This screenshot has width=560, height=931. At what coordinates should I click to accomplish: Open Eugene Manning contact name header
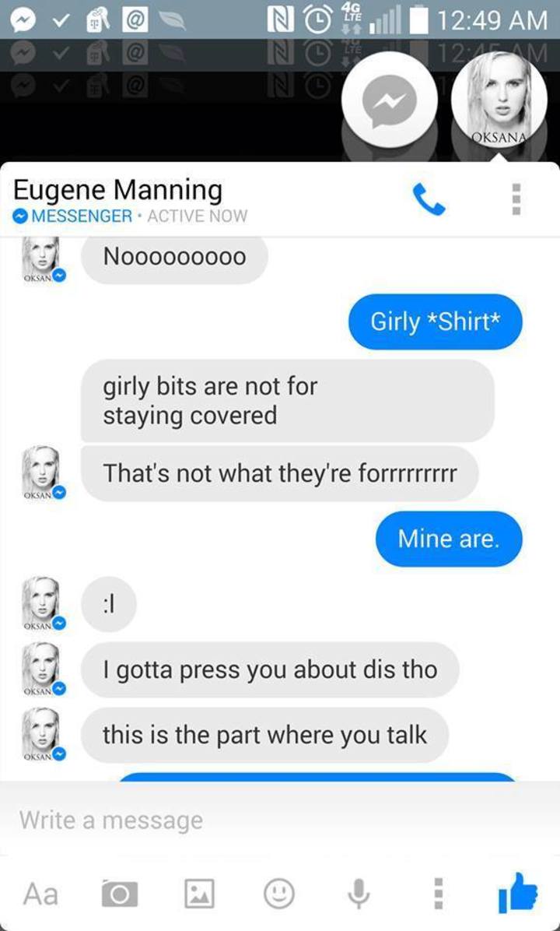click(117, 190)
